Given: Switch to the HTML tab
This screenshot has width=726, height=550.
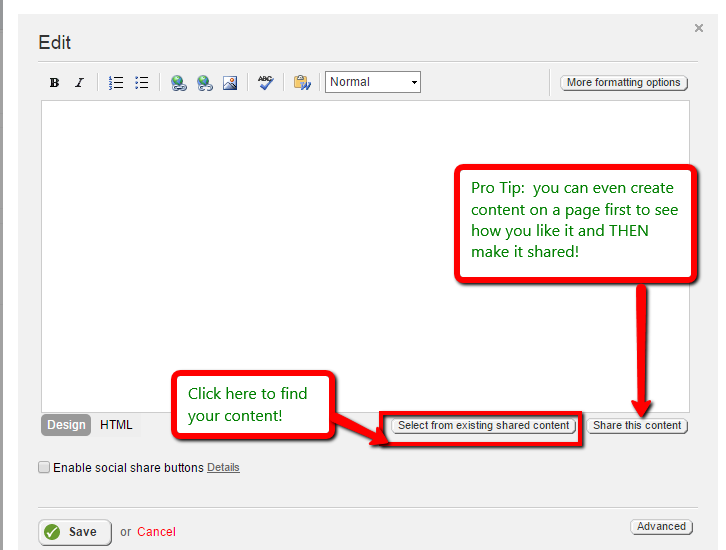Looking at the screenshot, I should pos(116,425).
